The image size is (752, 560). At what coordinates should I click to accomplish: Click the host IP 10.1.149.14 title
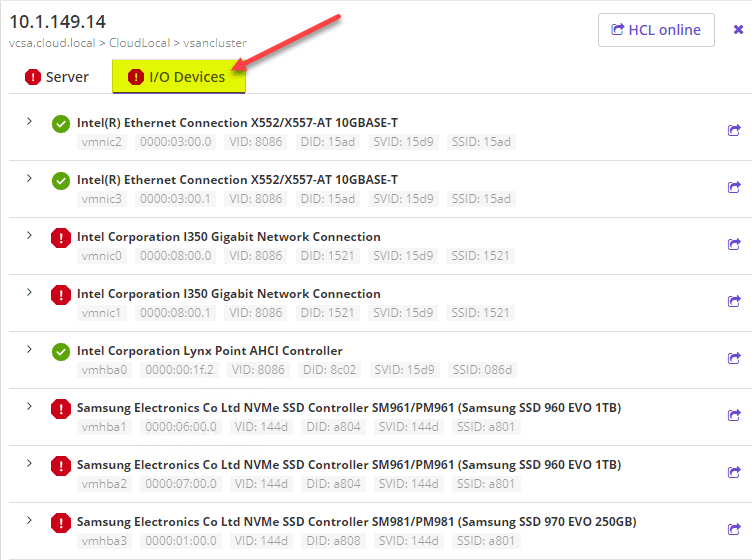(58, 22)
